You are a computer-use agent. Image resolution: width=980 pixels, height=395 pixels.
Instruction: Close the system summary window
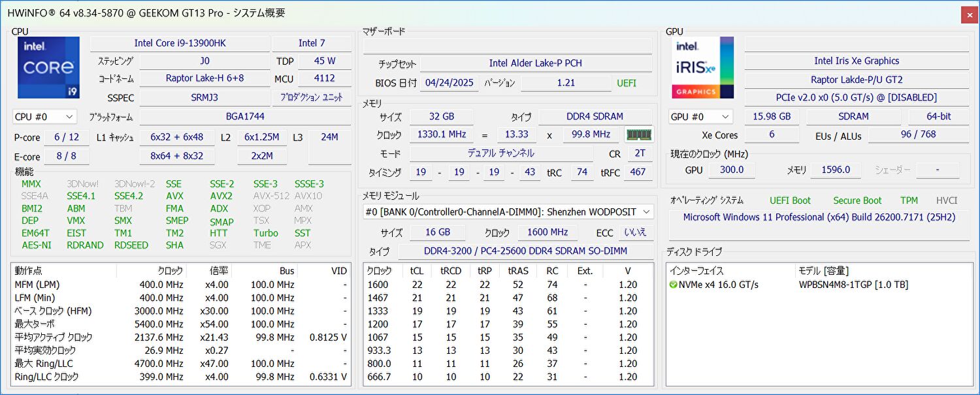pos(969,14)
